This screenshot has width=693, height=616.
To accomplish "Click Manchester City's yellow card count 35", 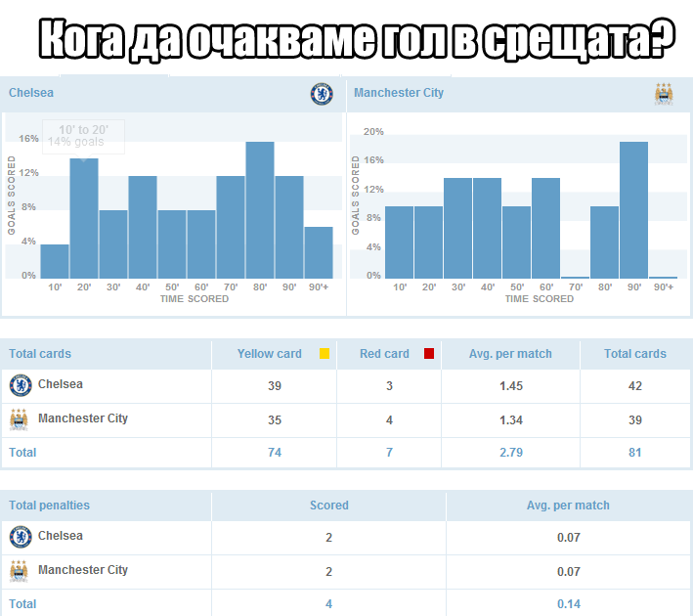I will tap(275, 419).
